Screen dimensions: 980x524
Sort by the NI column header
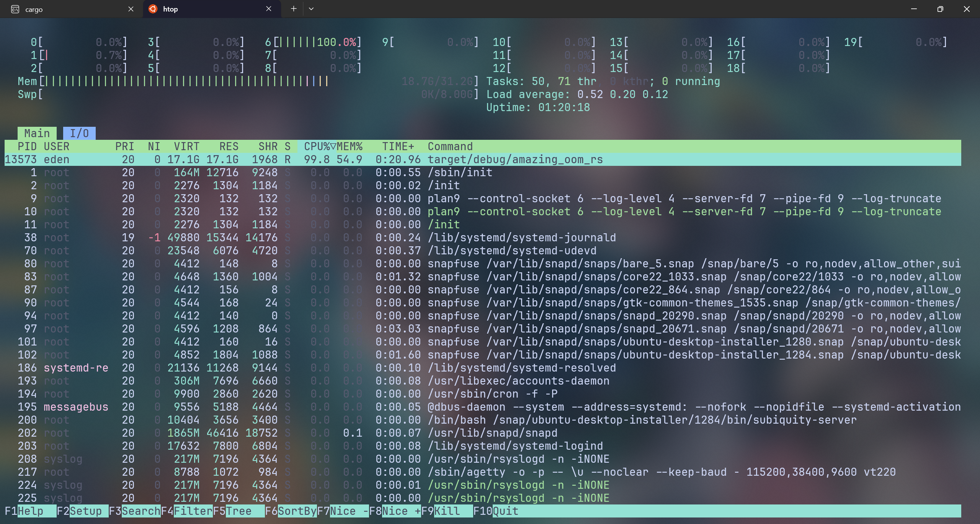[x=154, y=146]
